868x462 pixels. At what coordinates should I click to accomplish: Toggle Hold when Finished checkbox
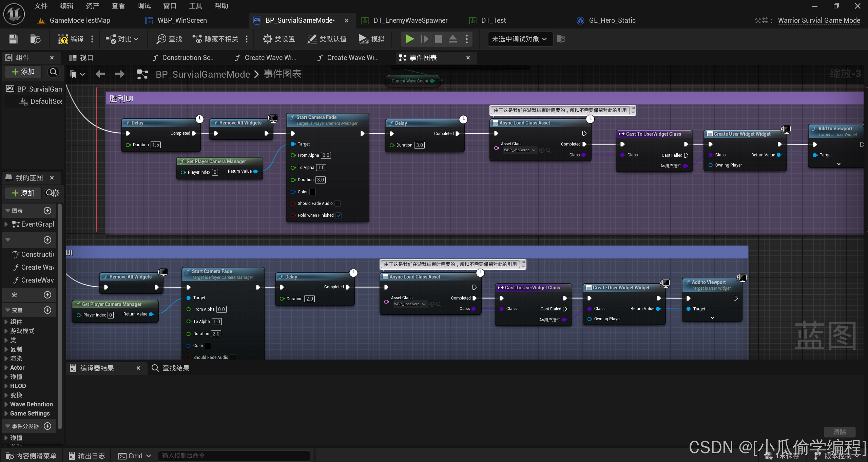point(339,215)
